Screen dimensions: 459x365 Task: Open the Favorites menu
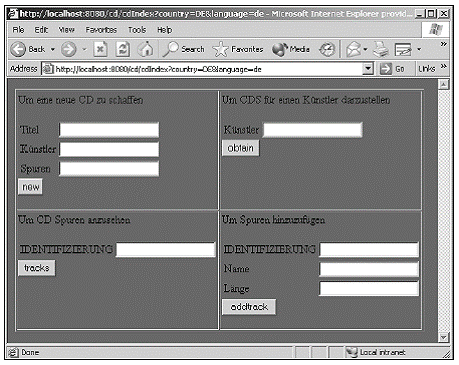pyautogui.click(x=101, y=30)
